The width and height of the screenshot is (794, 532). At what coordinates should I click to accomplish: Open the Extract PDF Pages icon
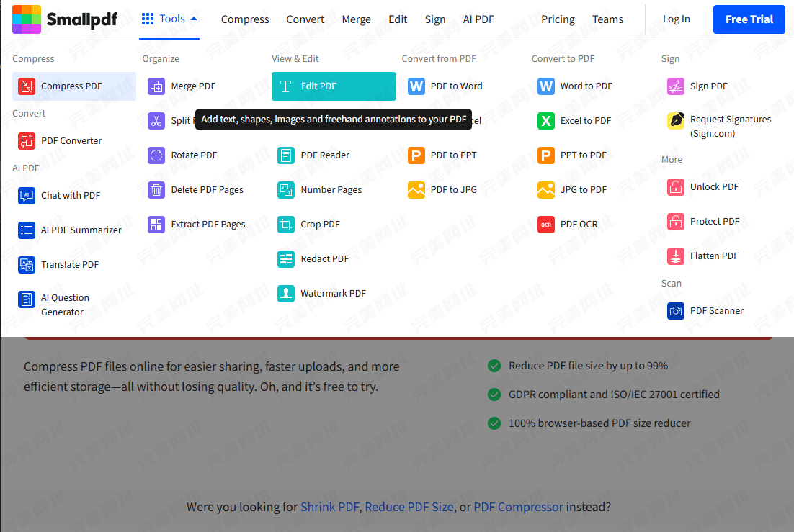pos(156,224)
